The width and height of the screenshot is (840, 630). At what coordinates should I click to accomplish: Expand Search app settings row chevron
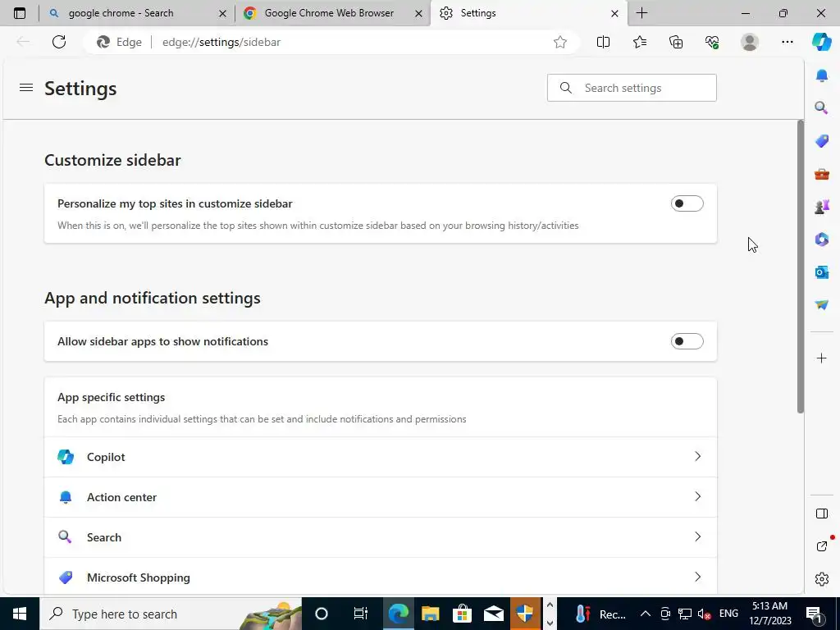tap(697, 536)
